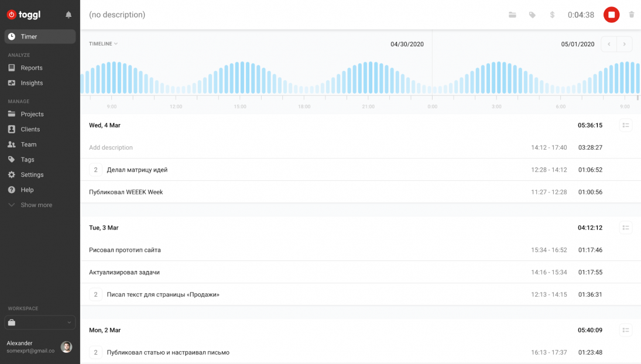This screenshot has height=364, width=641.
Task: Open the Timeline dropdown
Action: [x=103, y=44]
